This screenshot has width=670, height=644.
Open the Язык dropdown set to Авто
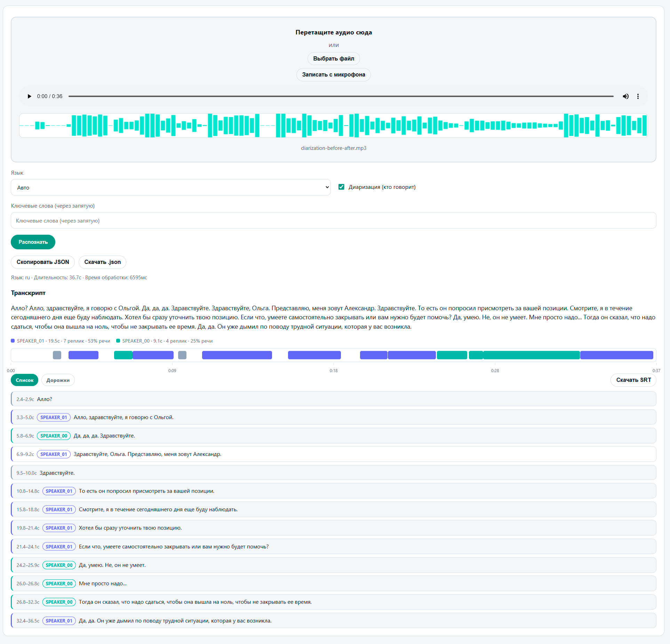170,187
